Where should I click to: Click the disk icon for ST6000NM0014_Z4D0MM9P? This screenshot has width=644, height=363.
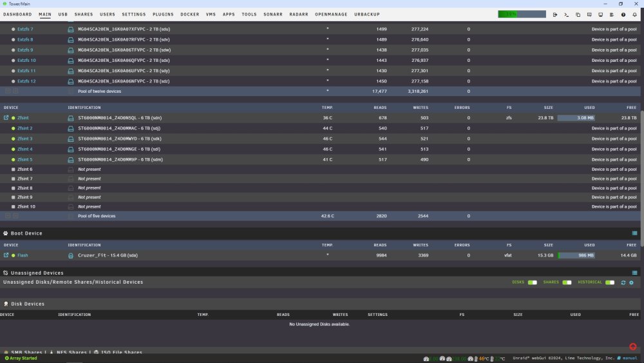point(71,159)
